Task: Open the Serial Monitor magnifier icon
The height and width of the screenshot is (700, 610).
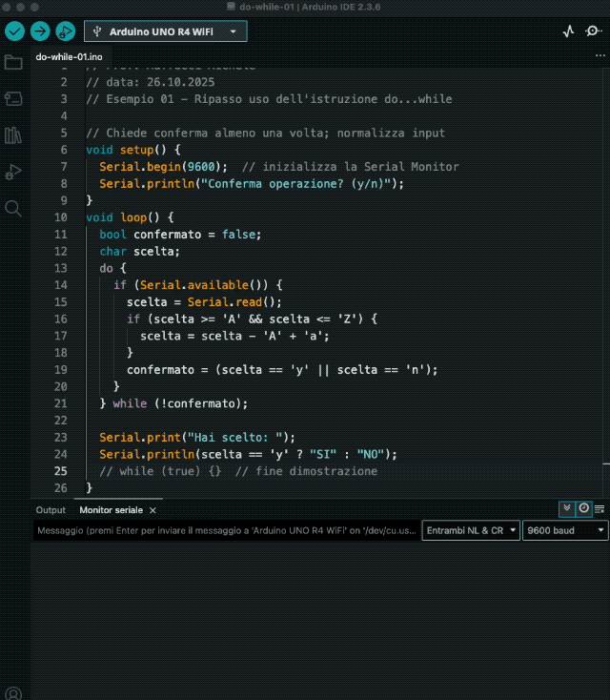Action: [x=594, y=31]
